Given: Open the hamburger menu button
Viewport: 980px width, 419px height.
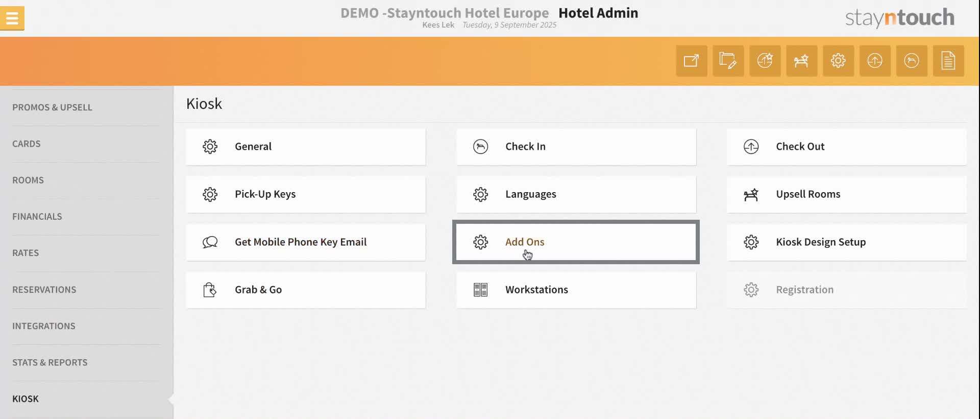Looking at the screenshot, I should point(12,18).
